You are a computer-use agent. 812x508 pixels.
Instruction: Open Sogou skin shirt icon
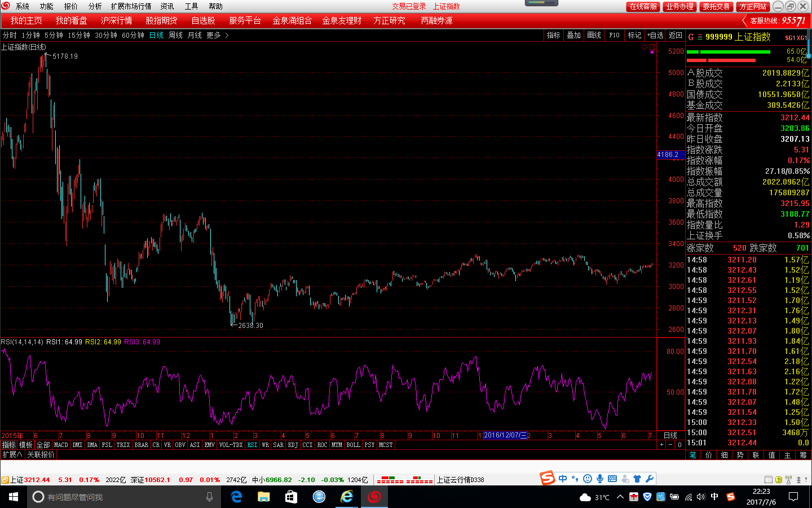pos(637,479)
